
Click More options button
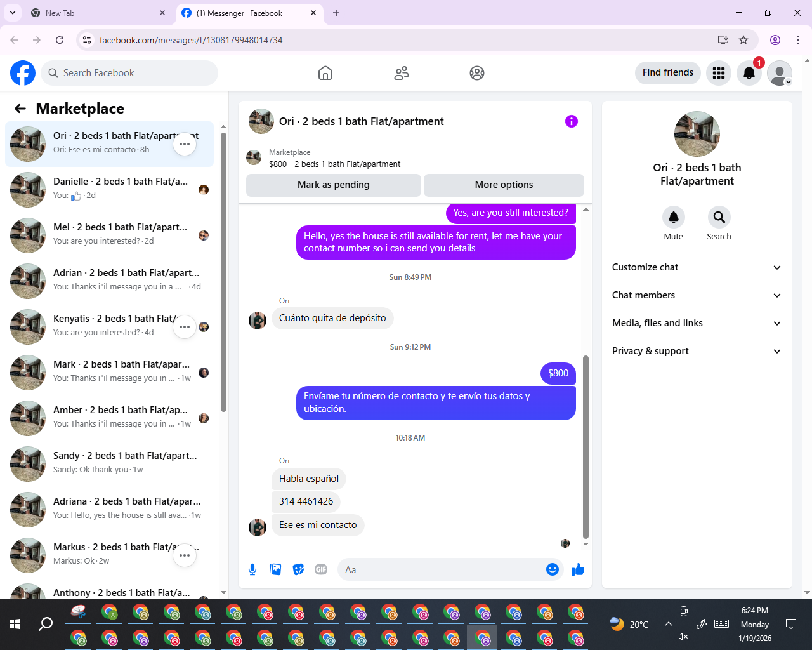[504, 185]
